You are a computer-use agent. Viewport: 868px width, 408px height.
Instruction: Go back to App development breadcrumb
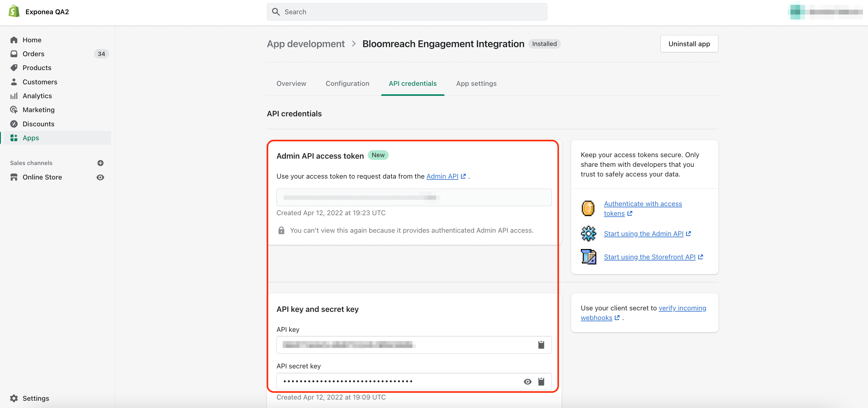point(306,44)
